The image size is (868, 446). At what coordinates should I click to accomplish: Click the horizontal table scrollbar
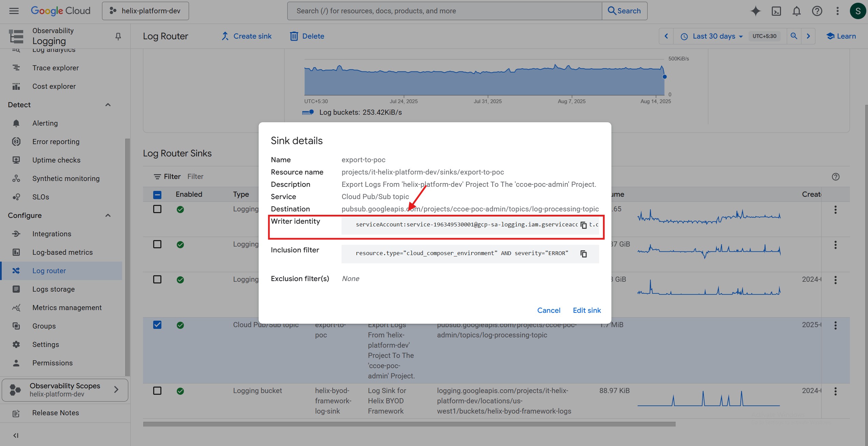click(409, 424)
